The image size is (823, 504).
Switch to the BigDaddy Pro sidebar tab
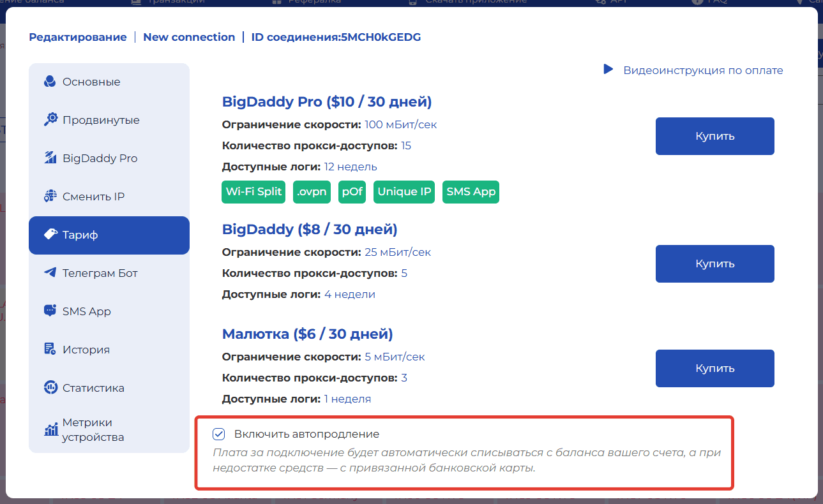(109, 158)
